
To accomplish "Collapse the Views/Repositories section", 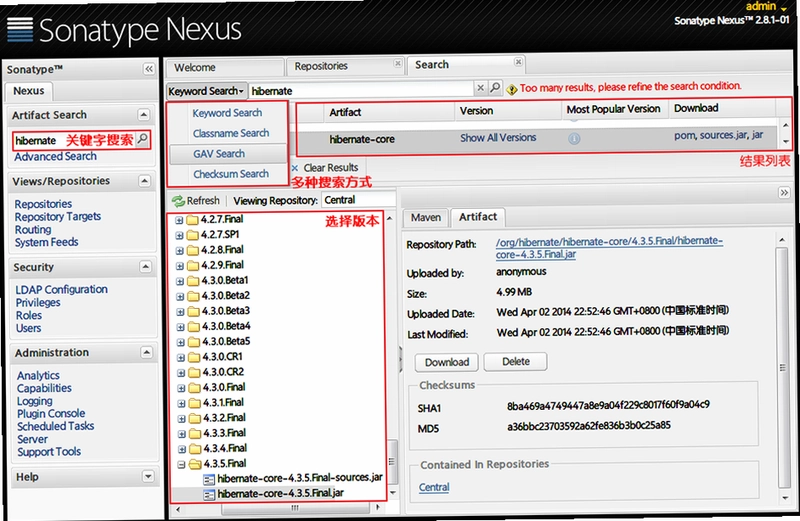I will [x=144, y=181].
